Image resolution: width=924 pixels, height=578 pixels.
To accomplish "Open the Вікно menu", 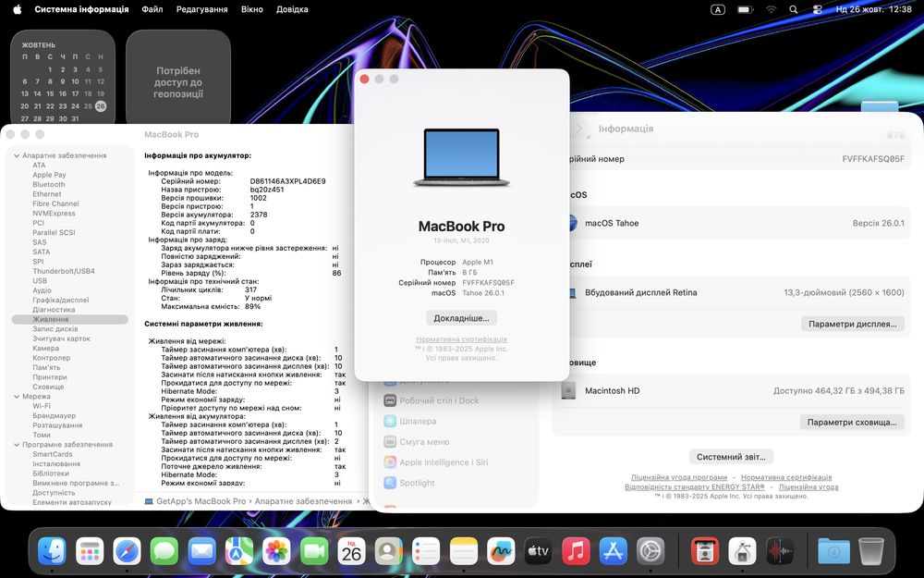I will (251, 9).
